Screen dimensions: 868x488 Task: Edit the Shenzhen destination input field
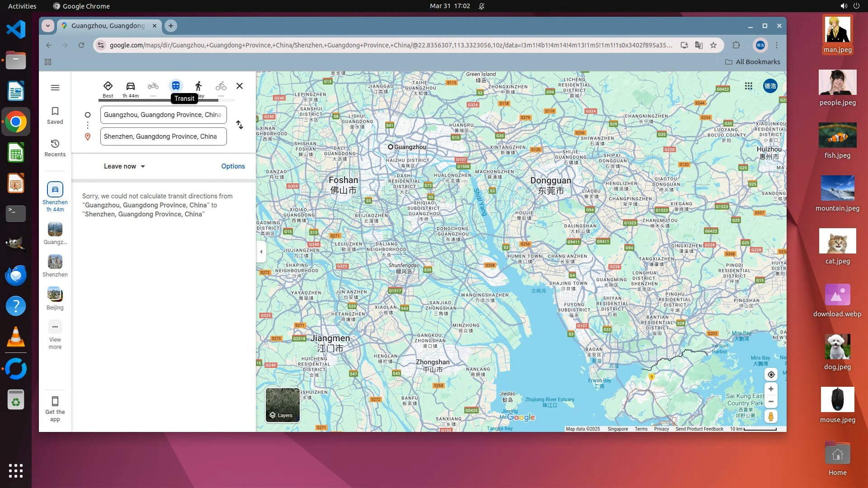click(163, 136)
